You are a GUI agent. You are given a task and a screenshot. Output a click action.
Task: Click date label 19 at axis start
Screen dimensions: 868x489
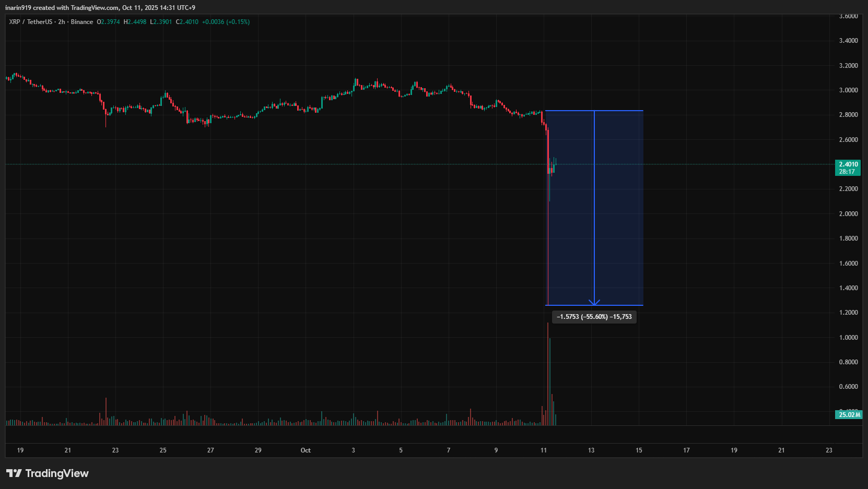click(x=20, y=450)
